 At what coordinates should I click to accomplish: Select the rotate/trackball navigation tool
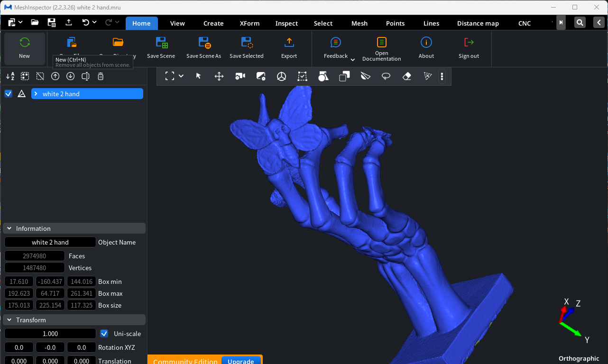(x=281, y=76)
